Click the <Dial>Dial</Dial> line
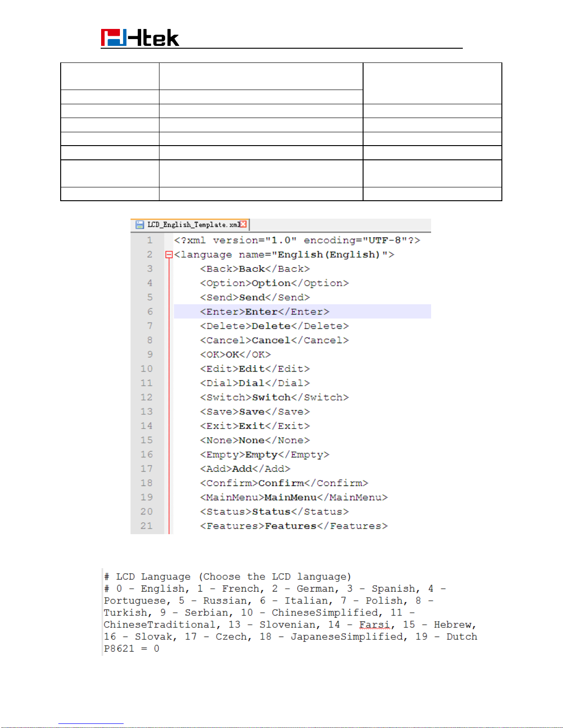563x728 pixels. pyautogui.click(x=255, y=383)
